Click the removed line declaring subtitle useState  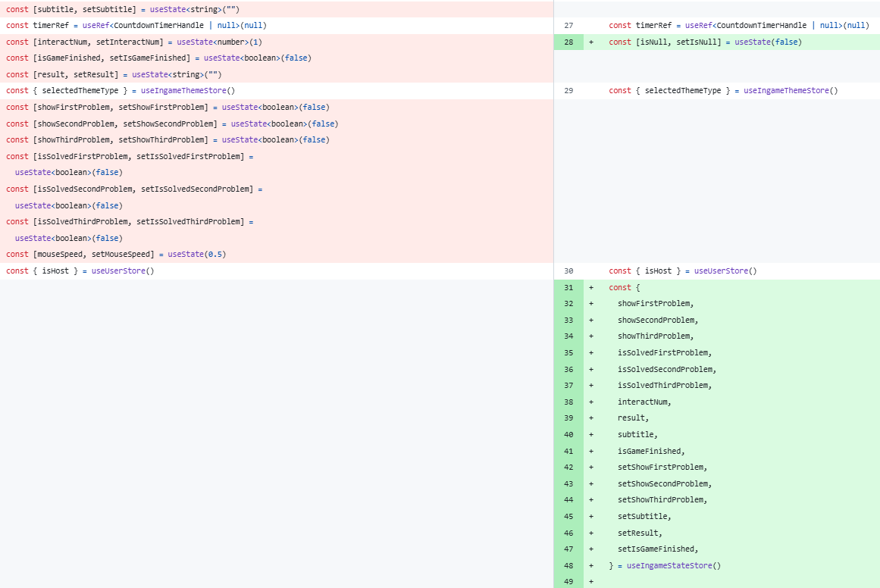click(x=123, y=10)
